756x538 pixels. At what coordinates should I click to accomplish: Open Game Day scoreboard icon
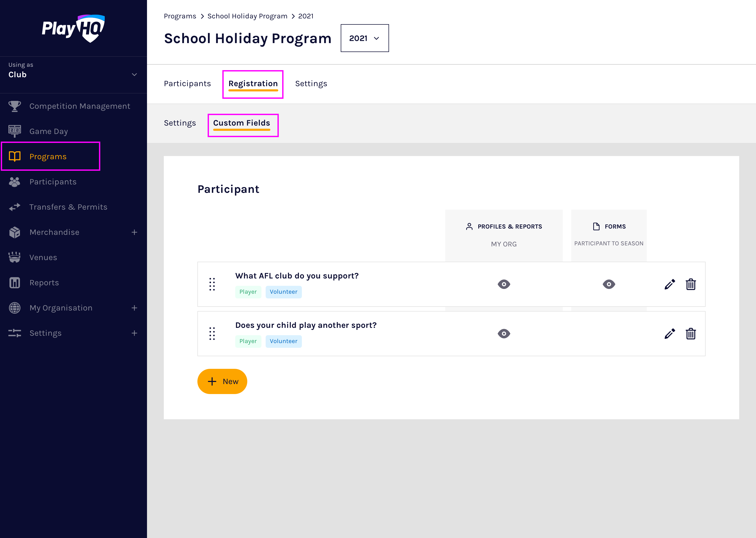[x=14, y=131]
